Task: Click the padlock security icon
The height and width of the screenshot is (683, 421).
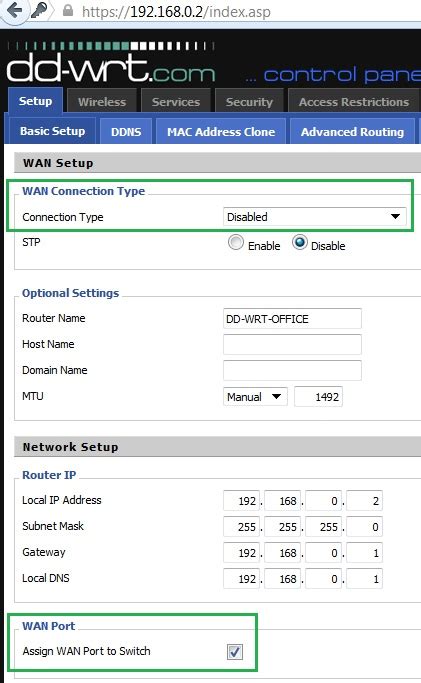Action: 67,10
